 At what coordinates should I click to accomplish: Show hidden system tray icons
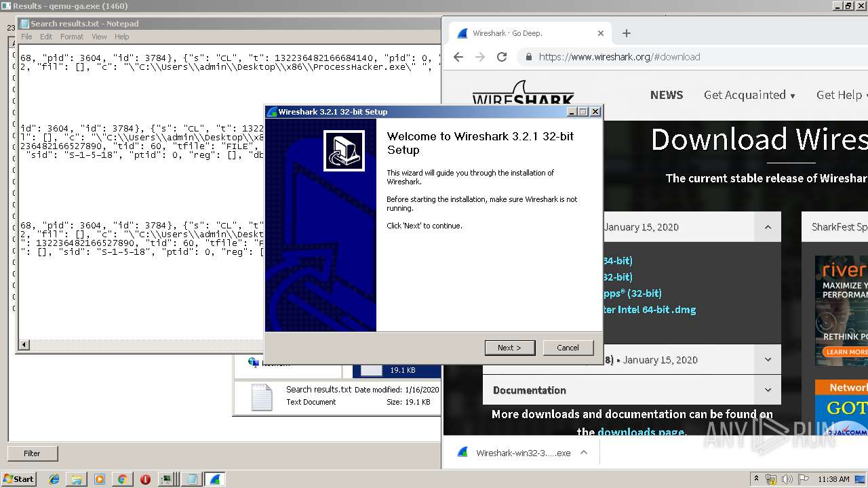pyautogui.click(x=757, y=479)
